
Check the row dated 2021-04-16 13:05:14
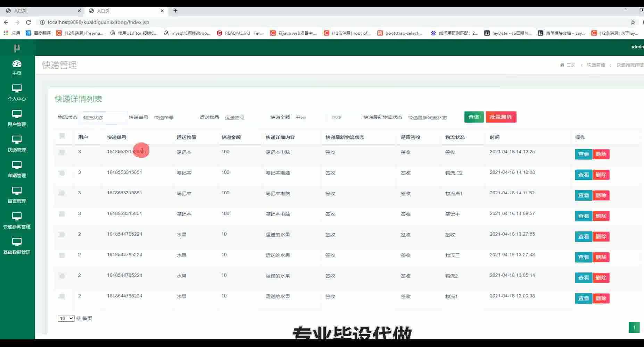coord(62,276)
